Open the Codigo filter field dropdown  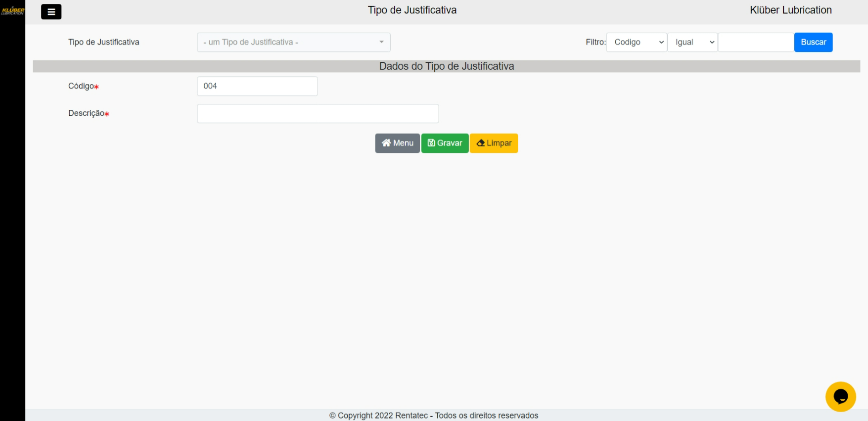(x=637, y=42)
